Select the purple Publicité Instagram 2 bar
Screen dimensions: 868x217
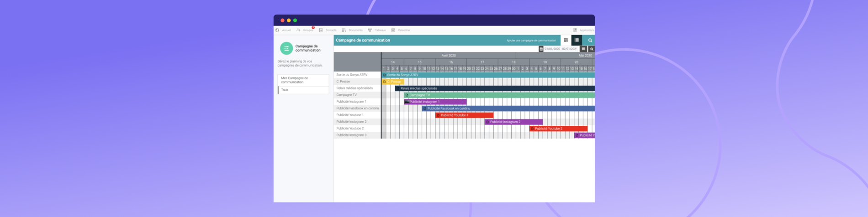pyautogui.click(x=514, y=122)
